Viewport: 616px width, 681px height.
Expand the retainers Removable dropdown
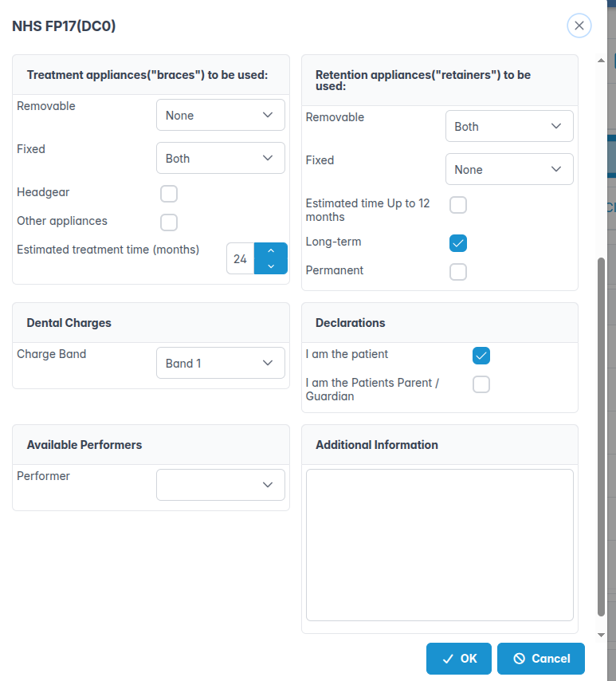[509, 126]
